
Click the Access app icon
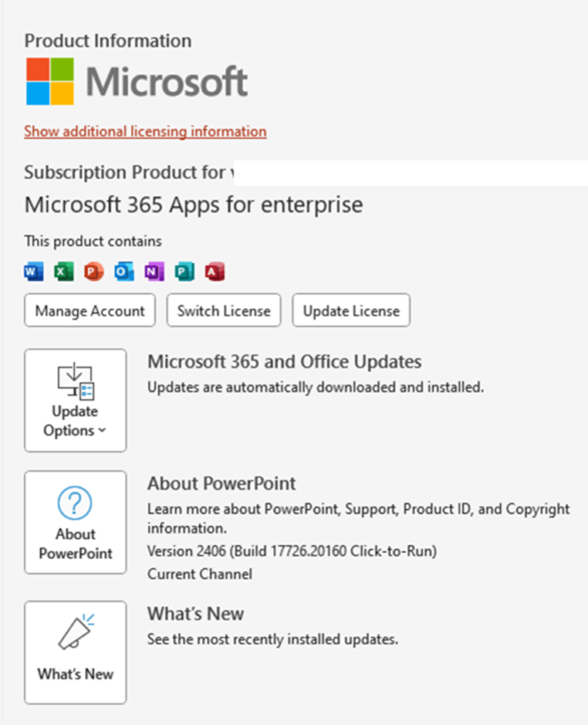tap(215, 272)
